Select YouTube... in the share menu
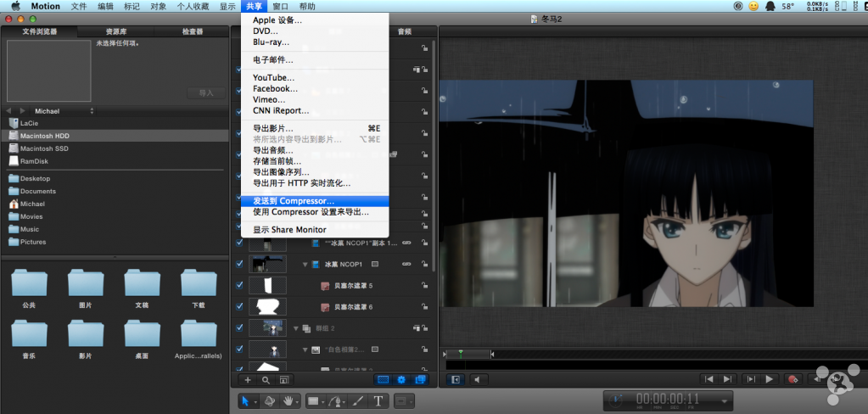This screenshot has width=868, height=414. pyautogui.click(x=273, y=77)
